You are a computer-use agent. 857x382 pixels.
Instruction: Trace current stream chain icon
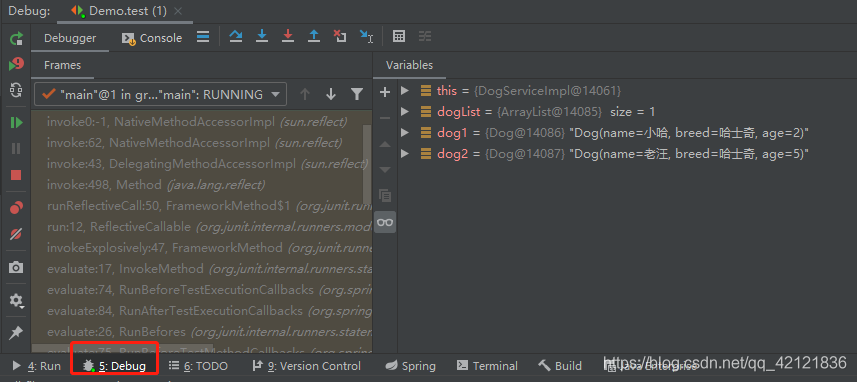pos(425,37)
